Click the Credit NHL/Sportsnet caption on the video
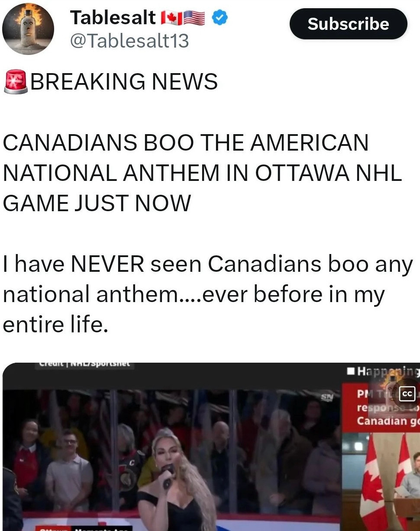 coord(84,364)
